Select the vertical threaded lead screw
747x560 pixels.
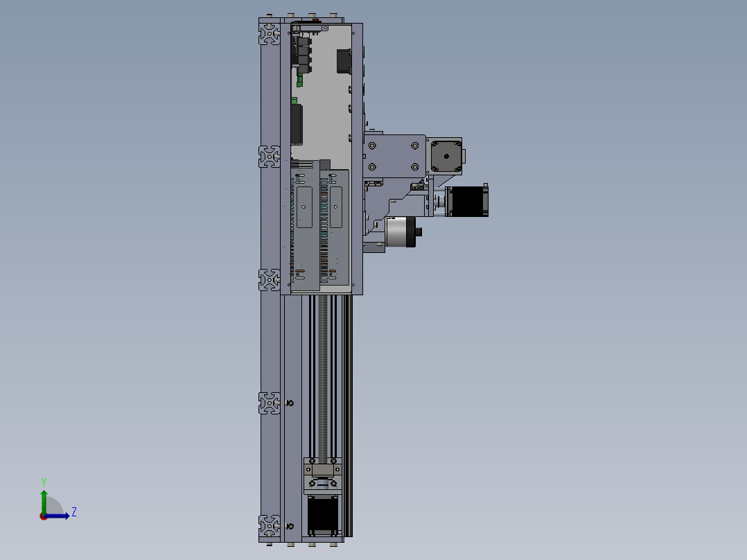click(322, 379)
